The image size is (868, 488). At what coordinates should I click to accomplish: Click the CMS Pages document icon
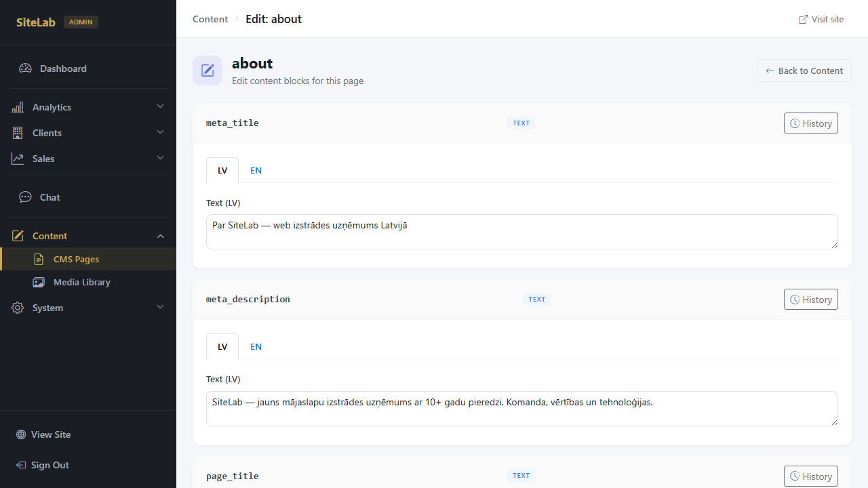click(39, 259)
